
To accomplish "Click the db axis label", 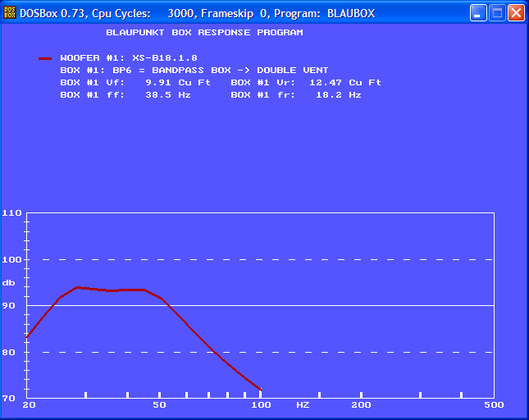I will [9, 283].
